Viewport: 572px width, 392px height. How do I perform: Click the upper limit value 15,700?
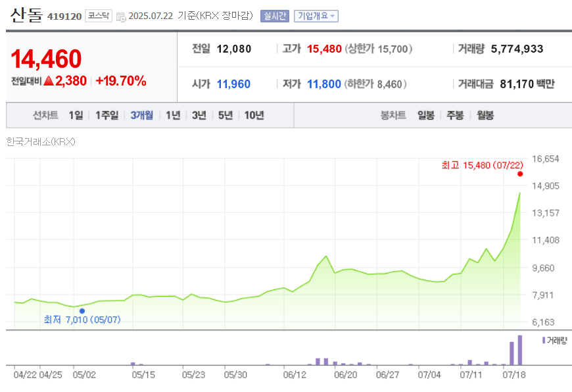click(393, 49)
